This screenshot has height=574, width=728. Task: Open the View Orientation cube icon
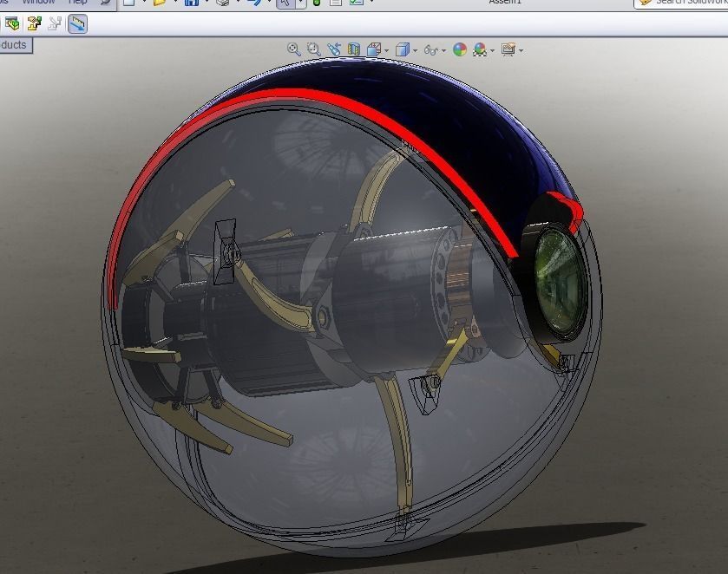tap(374, 49)
